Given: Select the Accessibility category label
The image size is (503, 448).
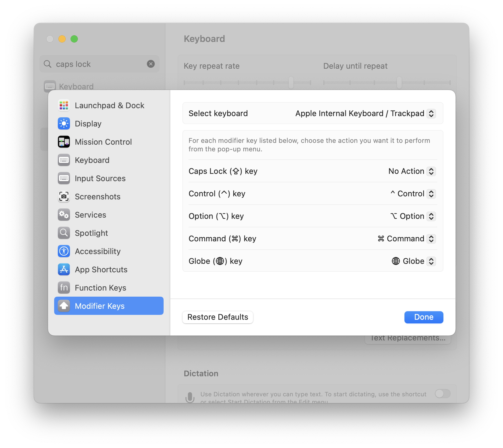Looking at the screenshot, I should pyautogui.click(x=98, y=251).
